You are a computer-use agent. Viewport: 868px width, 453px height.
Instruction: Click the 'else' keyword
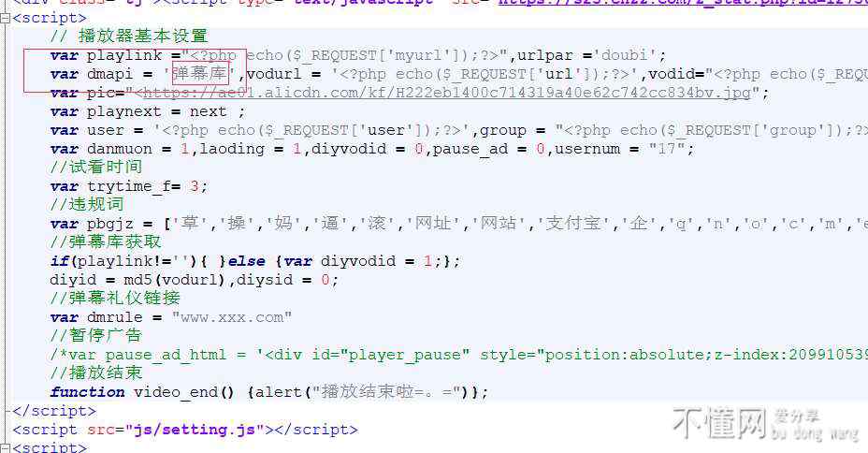tap(246, 261)
